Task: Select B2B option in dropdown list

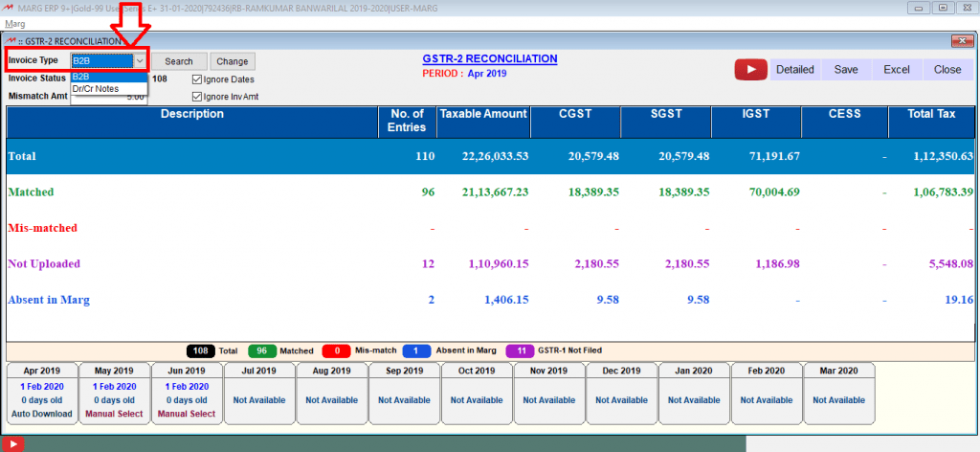Action: [x=109, y=77]
